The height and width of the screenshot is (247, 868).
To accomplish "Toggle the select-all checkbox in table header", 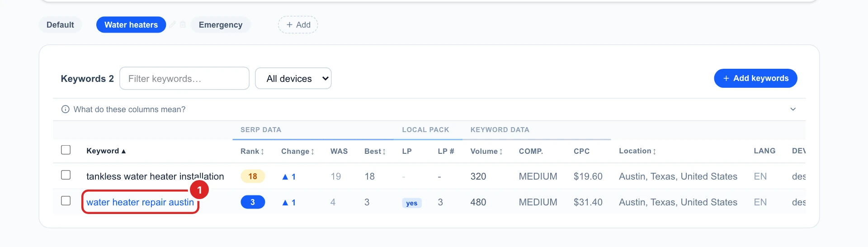I will [66, 150].
